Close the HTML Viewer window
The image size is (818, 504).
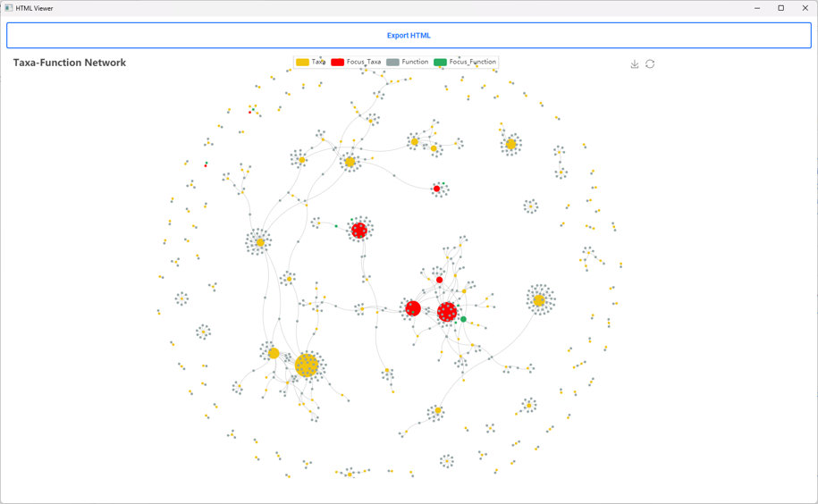coord(805,8)
